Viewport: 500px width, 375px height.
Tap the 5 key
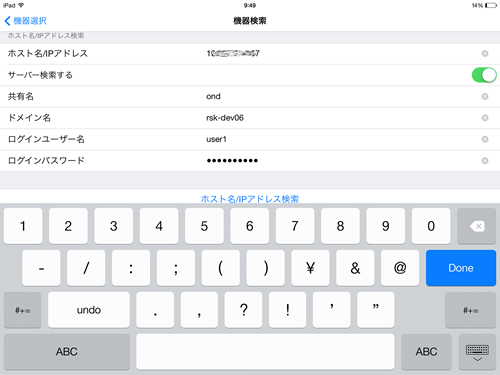tap(204, 226)
